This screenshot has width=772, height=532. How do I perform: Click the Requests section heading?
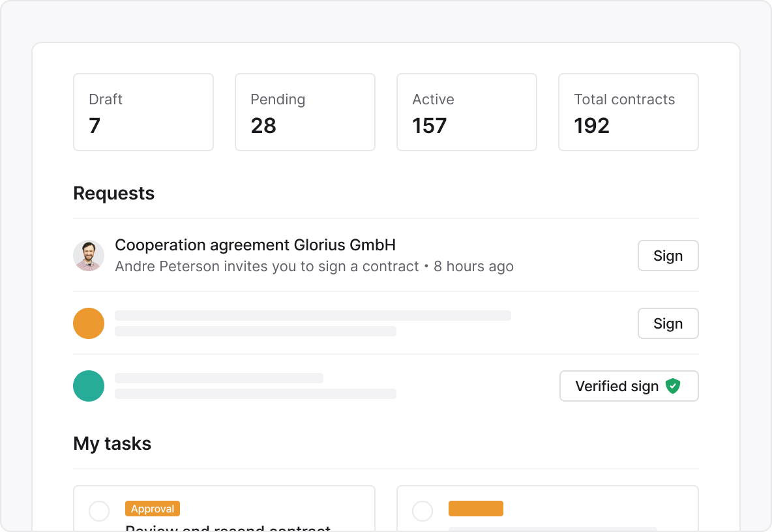114,194
